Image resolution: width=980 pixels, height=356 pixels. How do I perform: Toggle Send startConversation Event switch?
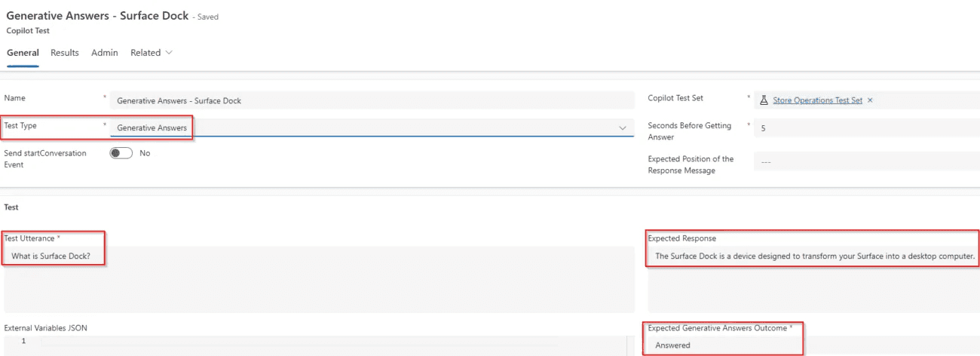click(121, 153)
